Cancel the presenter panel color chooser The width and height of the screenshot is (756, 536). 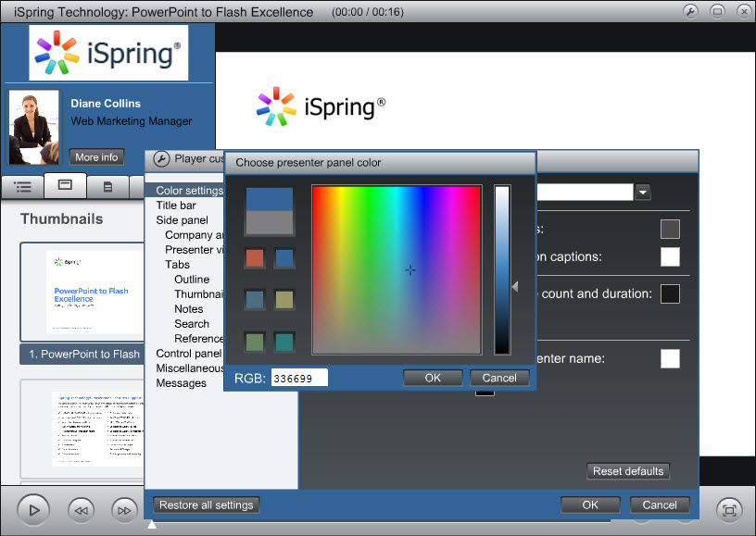(x=499, y=378)
